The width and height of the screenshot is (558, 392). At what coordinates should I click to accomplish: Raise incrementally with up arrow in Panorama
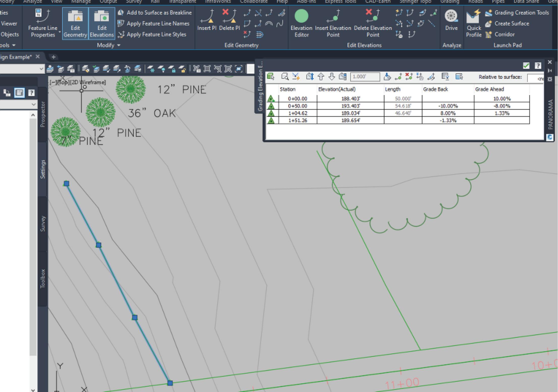(321, 76)
